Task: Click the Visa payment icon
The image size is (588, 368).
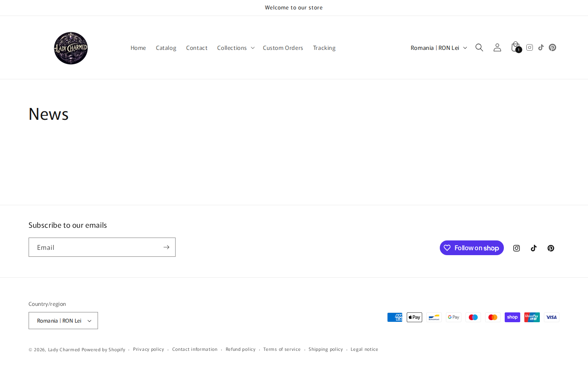Action: [552, 317]
